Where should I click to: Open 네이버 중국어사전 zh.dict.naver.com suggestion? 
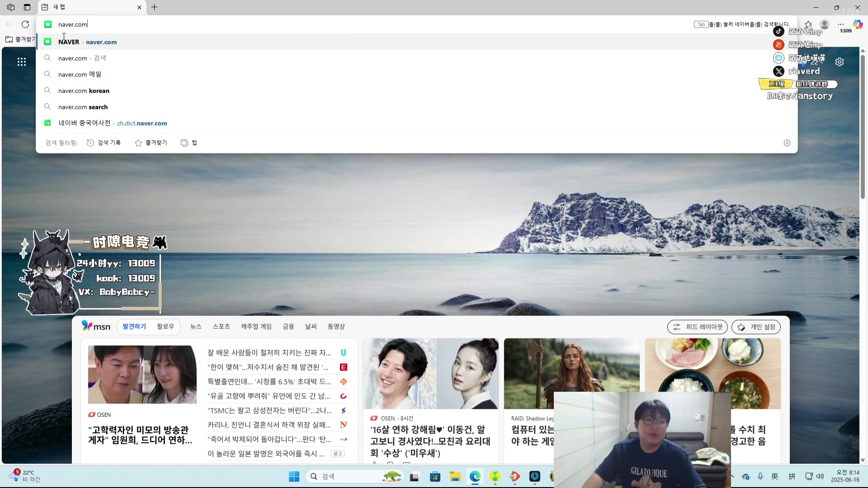417,123
